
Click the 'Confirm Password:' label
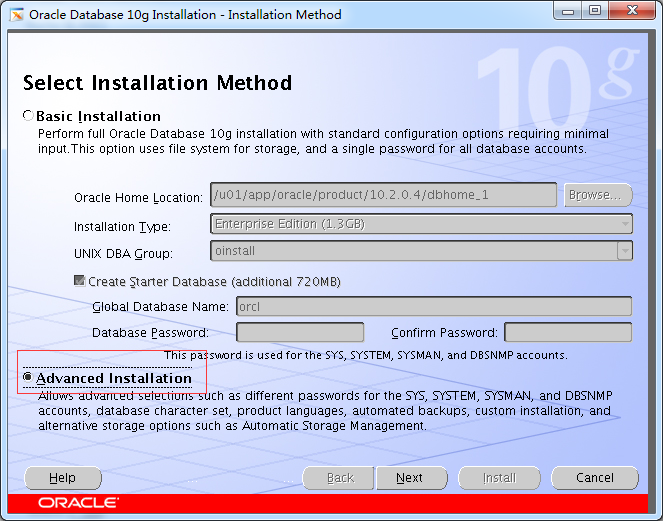[444, 333]
